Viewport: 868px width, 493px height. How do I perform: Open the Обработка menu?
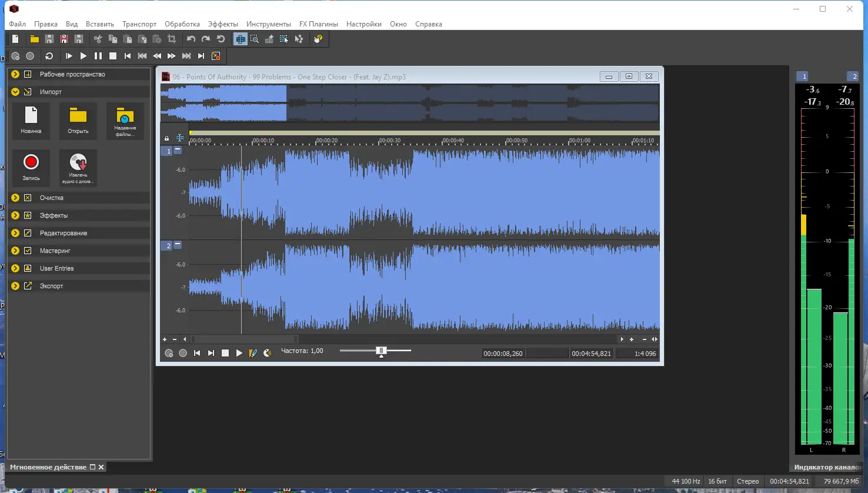182,24
